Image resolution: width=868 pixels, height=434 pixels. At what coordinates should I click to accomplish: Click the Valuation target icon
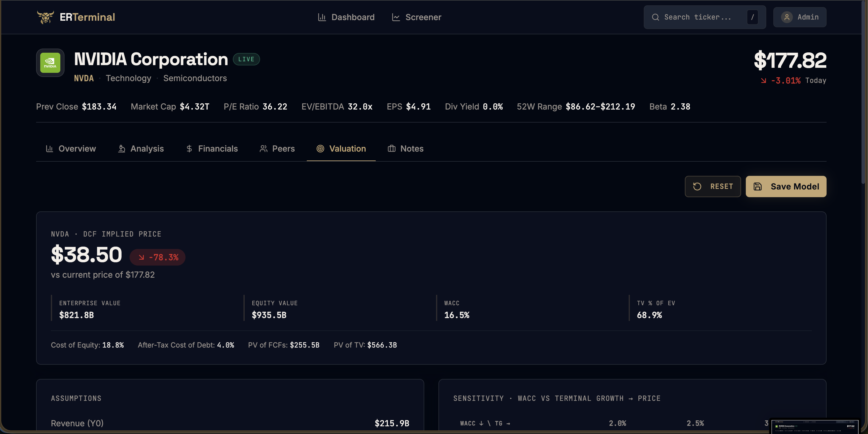320,149
